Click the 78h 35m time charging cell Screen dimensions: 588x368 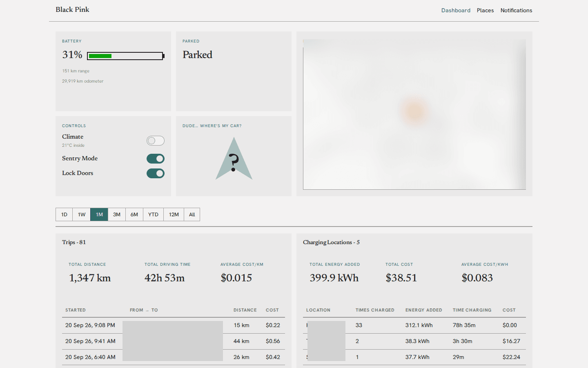[464, 325]
